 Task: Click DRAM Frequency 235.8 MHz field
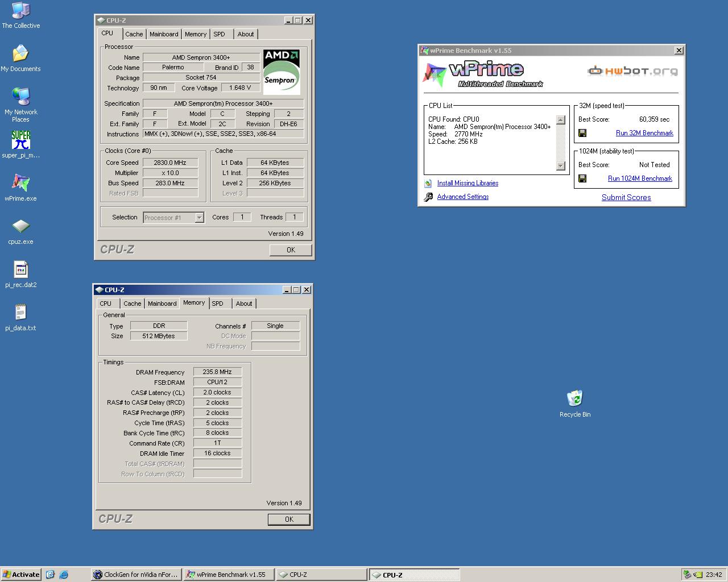click(x=217, y=372)
